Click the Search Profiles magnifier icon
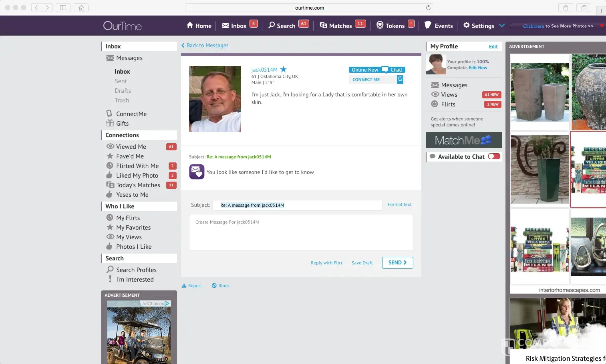Image resolution: width=606 pixels, height=364 pixels. (110, 270)
